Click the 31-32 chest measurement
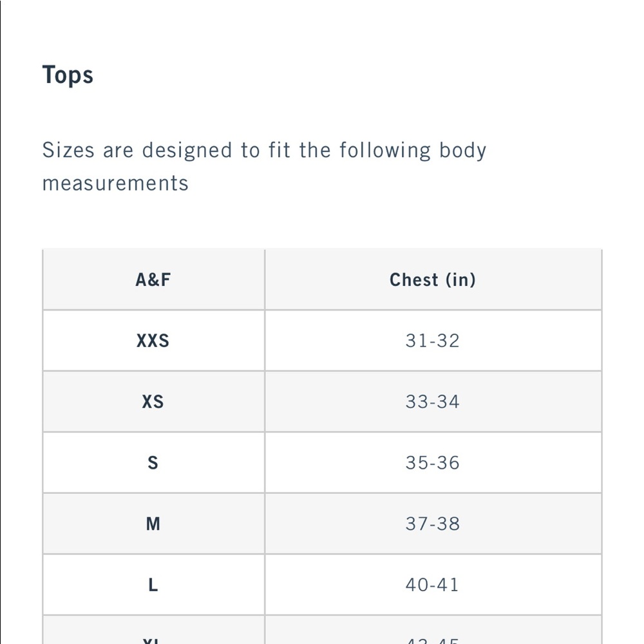Image resolution: width=644 pixels, height=644 pixels. [433, 341]
